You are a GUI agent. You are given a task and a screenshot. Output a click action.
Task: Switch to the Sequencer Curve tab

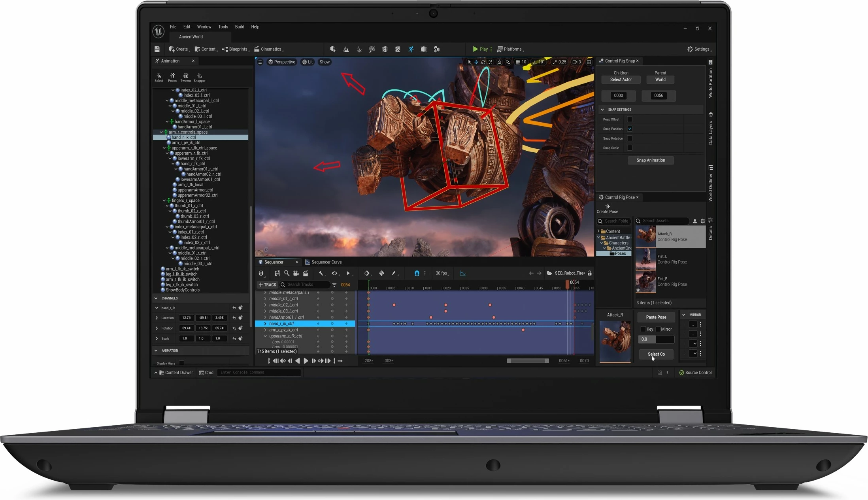click(x=326, y=262)
